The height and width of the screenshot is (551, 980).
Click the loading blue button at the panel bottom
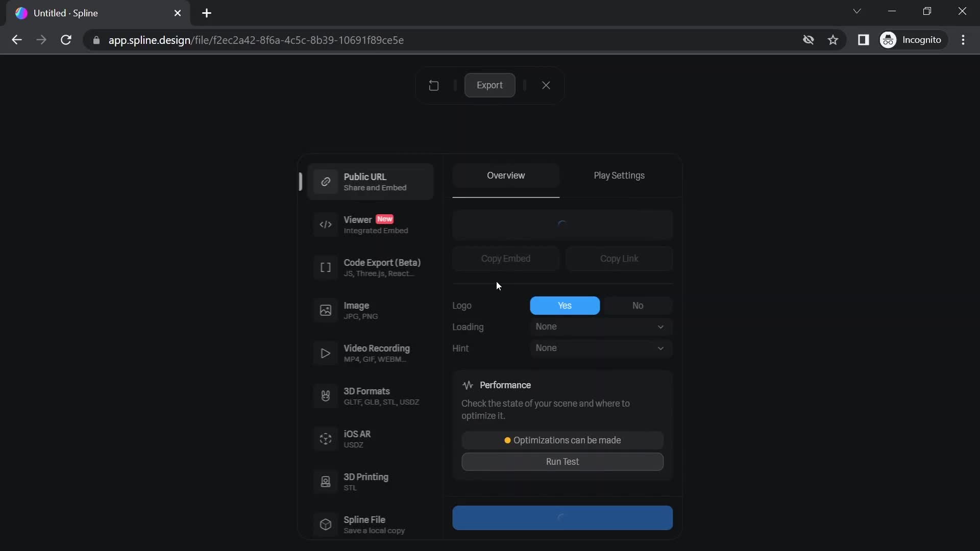(562, 518)
